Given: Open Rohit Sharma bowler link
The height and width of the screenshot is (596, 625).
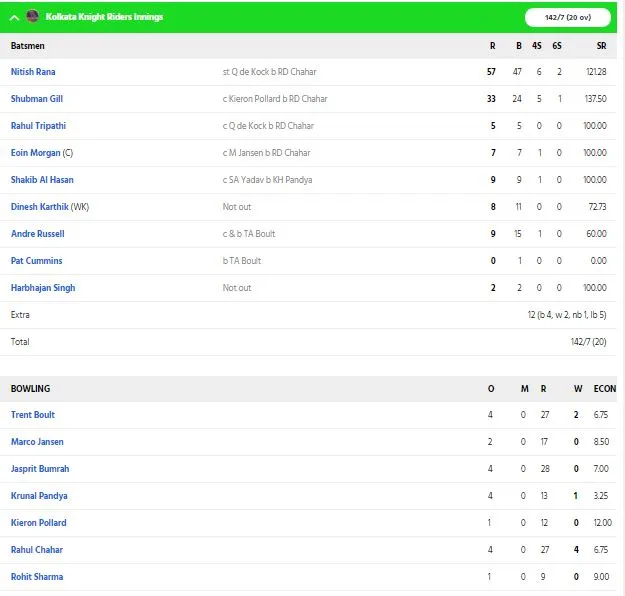Looking at the screenshot, I should 37,577.
